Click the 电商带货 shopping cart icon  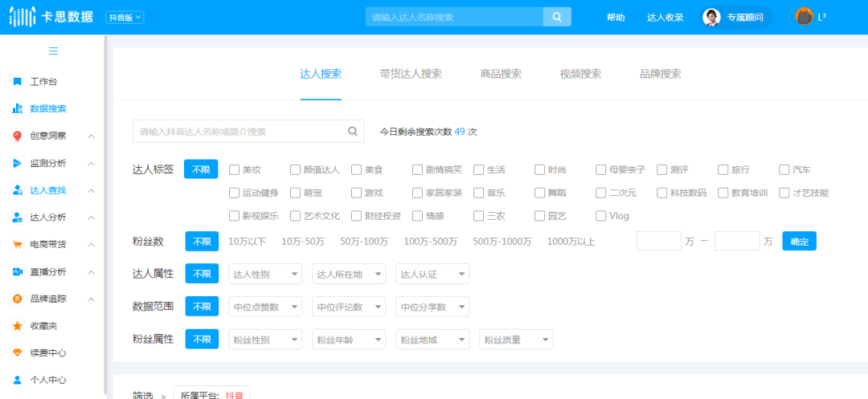coord(17,244)
